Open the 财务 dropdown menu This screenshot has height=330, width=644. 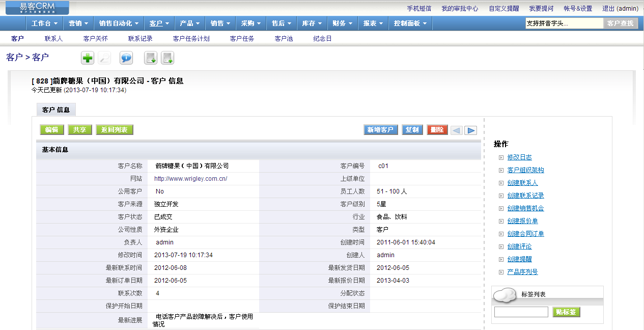tap(342, 23)
